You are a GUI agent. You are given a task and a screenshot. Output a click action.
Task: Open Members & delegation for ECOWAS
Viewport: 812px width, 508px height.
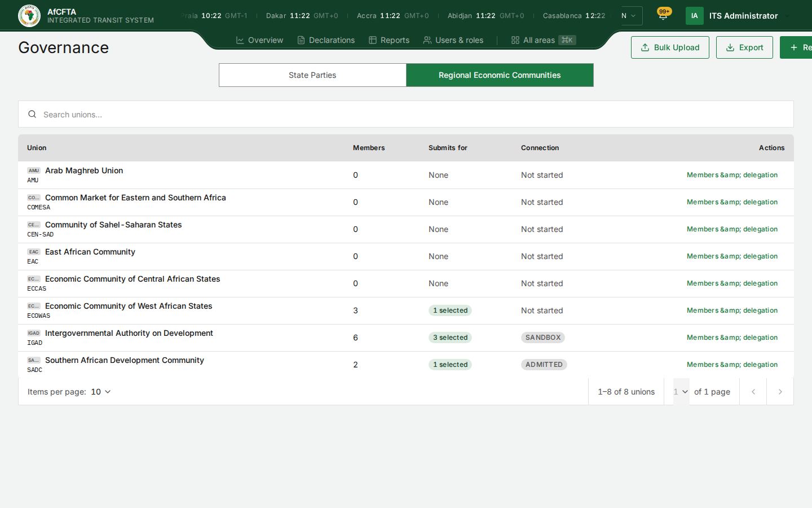click(732, 310)
